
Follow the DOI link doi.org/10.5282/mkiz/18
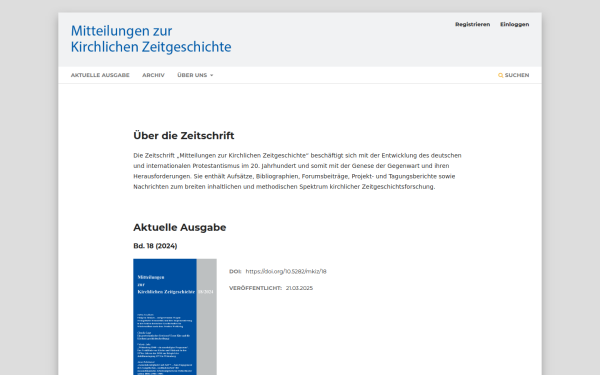286,271
